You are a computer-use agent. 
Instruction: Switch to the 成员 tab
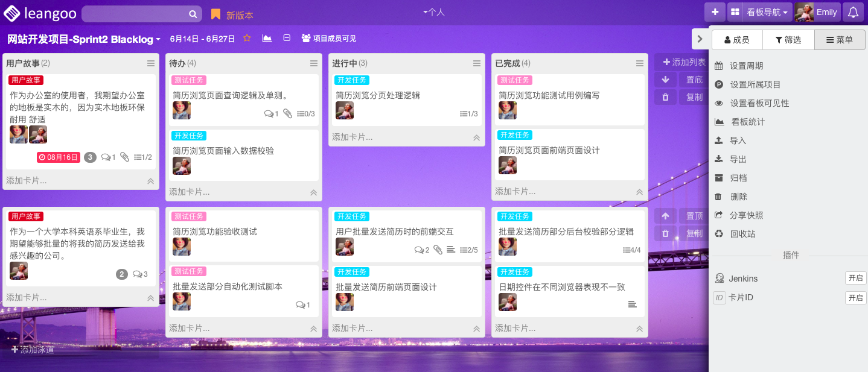coord(737,40)
